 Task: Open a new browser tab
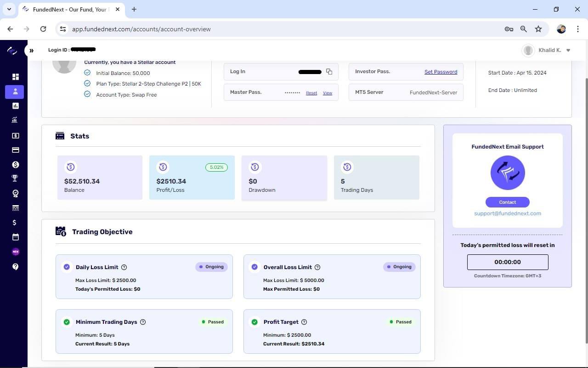coord(134,9)
